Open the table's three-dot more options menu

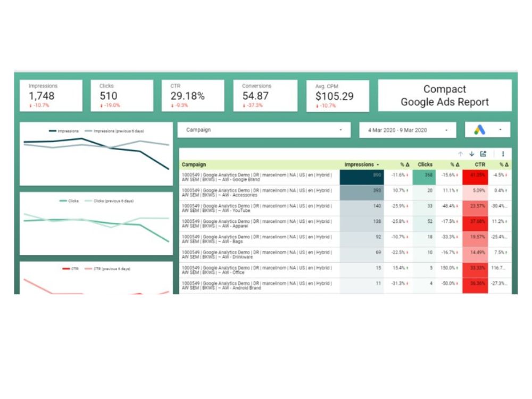pyautogui.click(x=503, y=154)
